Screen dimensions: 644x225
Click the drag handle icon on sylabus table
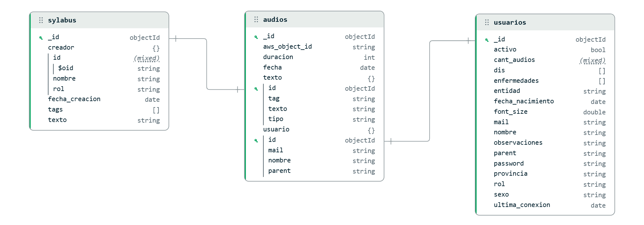pos(41,20)
